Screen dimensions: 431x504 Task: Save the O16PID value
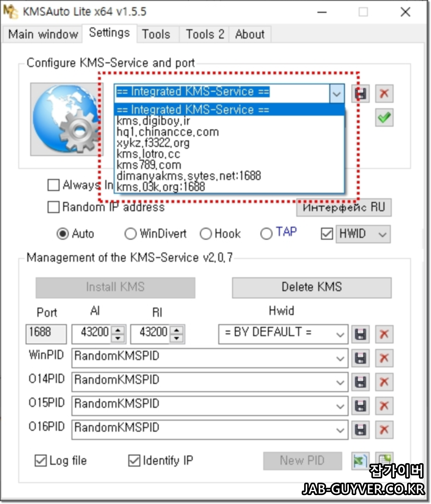pyautogui.click(x=361, y=429)
